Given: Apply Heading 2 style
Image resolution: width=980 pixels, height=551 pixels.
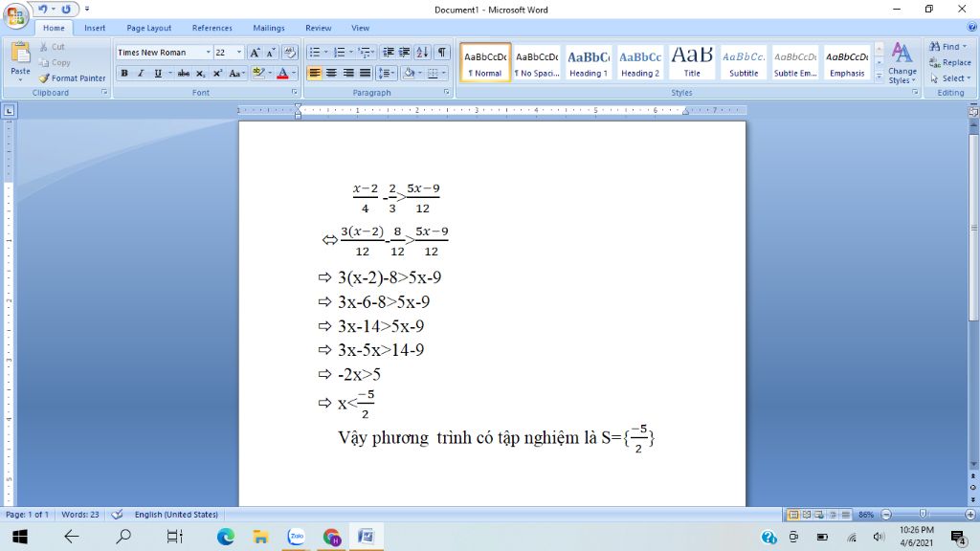Looking at the screenshot, I should [x=640, y=62].
